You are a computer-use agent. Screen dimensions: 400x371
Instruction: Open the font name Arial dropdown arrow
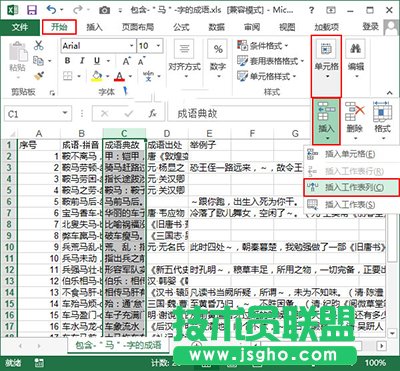point(132,46)
